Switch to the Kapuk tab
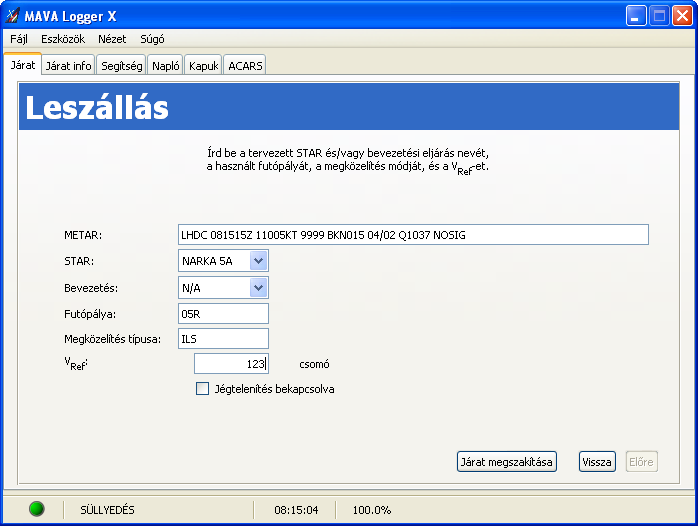 pos(203,66)
